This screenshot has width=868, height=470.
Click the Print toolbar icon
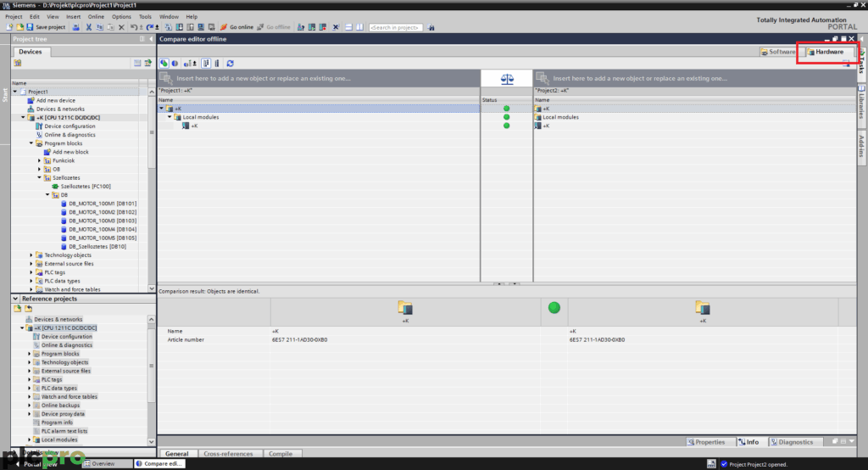(75, 27)
